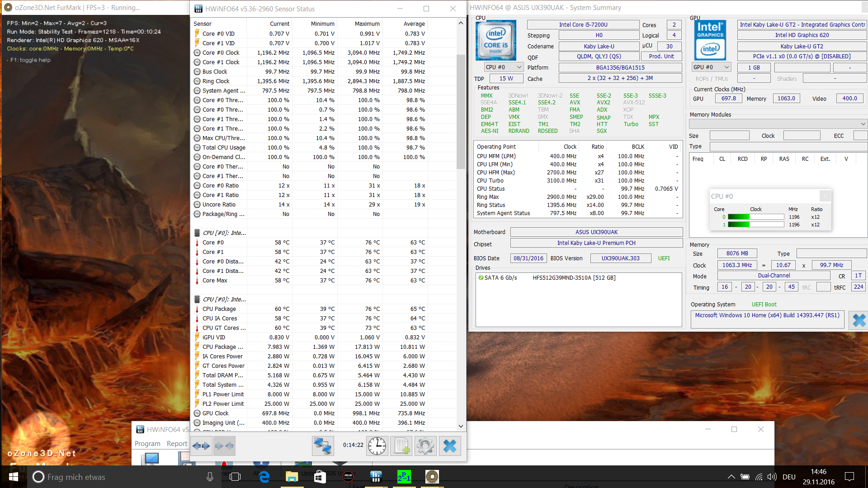The image size is (868, 488).
Task: Click the 'Intel HD Graphics 620' GPU name field
Action: point(802,35)
